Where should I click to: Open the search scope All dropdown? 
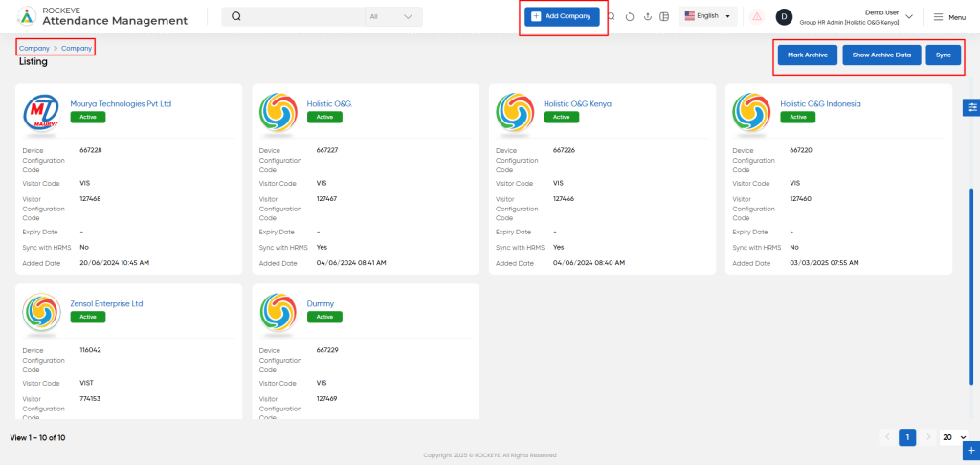pyautogui.click(x=393, y=17)
